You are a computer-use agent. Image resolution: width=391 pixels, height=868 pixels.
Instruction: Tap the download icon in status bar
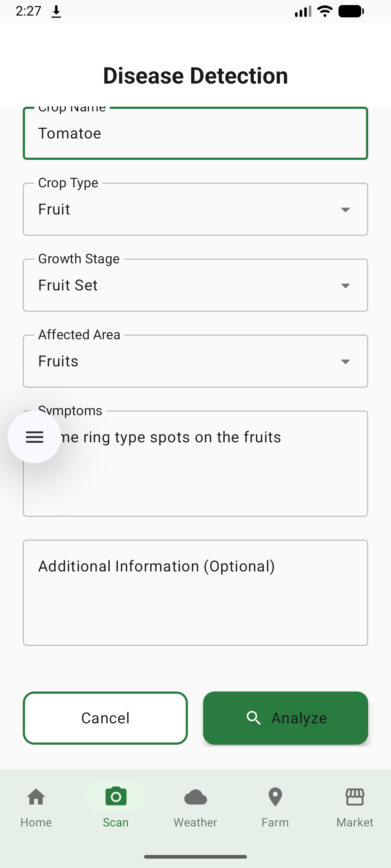[56, 12]
